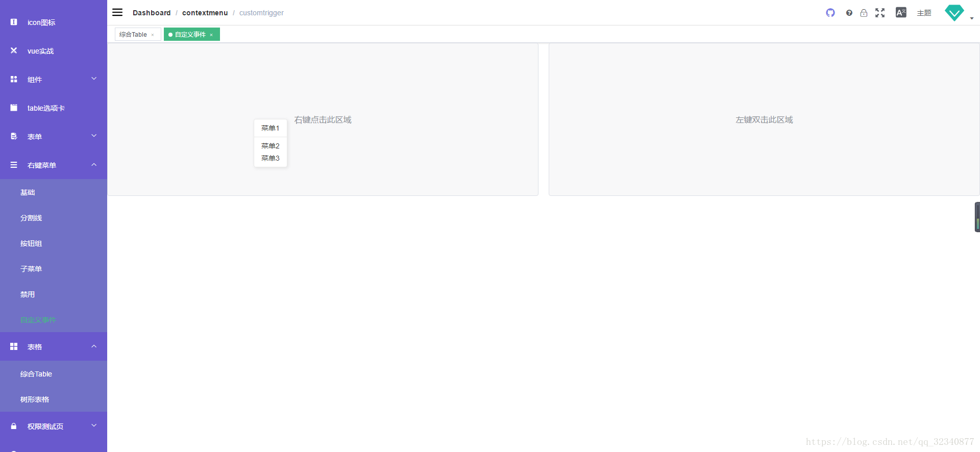
Task: Go to Dashboard breadcrumb
Action: click(152, 13)
